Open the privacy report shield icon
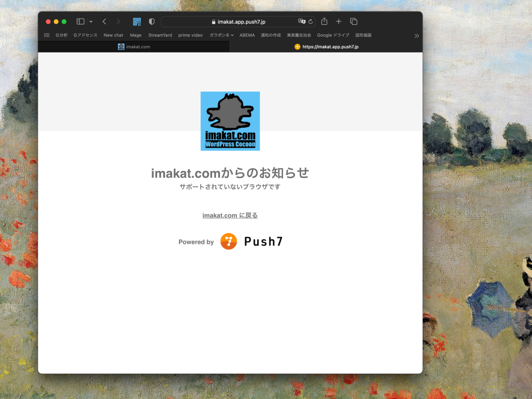This screenshot has height=399, width=532. pyautogui.click(x=152, y=22)
